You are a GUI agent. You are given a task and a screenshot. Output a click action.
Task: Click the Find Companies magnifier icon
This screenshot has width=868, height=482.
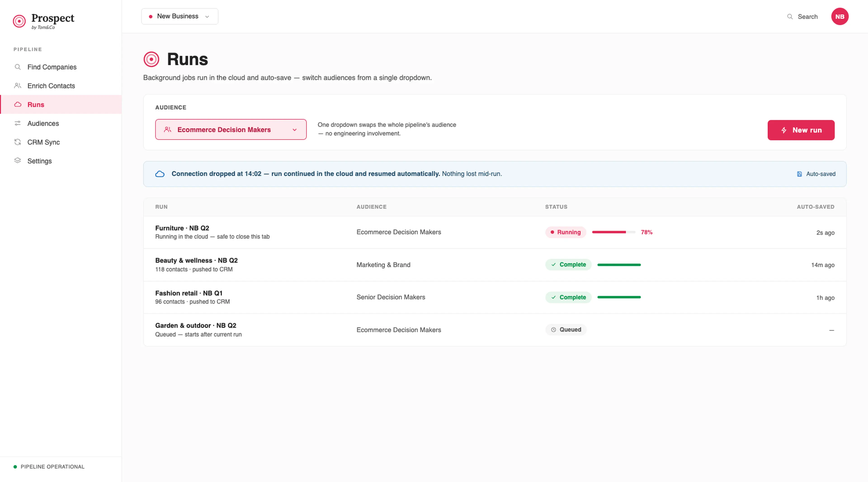click(x=18, y=67)
